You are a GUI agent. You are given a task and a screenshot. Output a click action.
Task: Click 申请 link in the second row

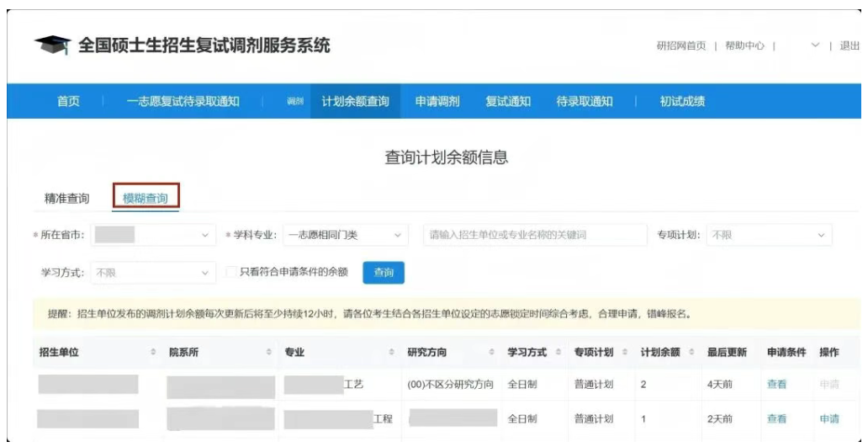coord(828,418)
